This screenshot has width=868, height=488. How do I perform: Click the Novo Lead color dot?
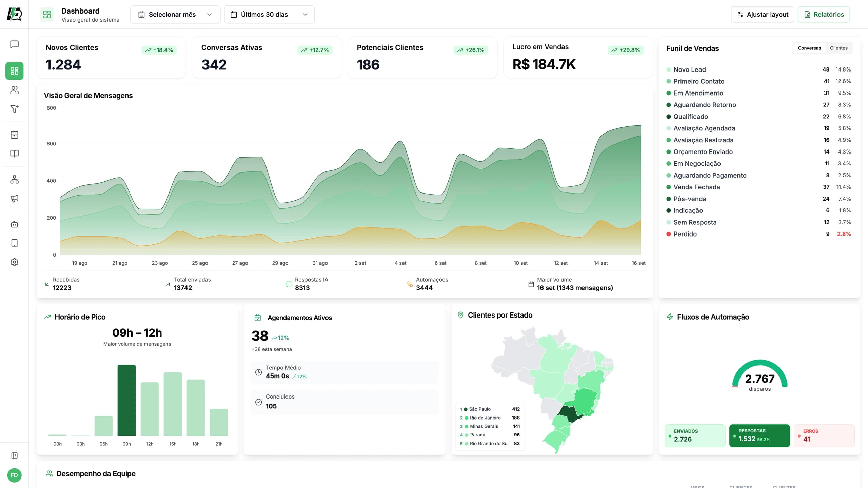click(x=669, y=69)
